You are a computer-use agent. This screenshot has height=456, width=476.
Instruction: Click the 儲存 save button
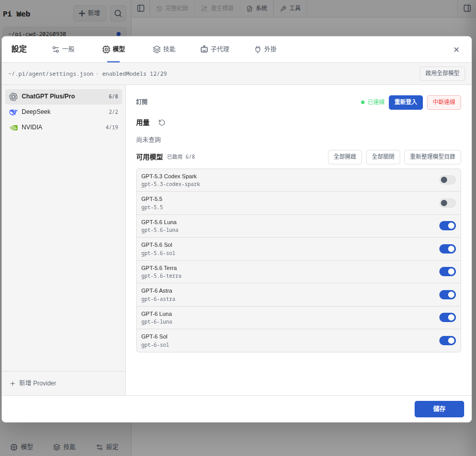pos(439,409)
